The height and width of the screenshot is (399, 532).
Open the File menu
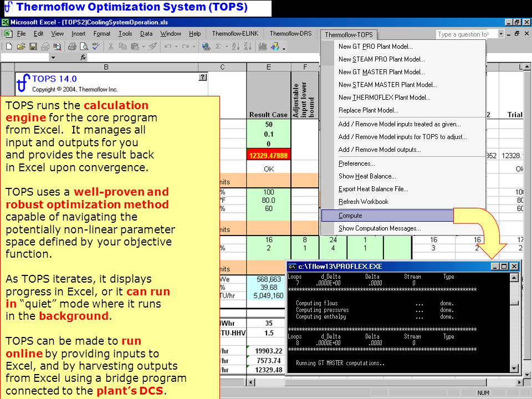coord(22,34)
